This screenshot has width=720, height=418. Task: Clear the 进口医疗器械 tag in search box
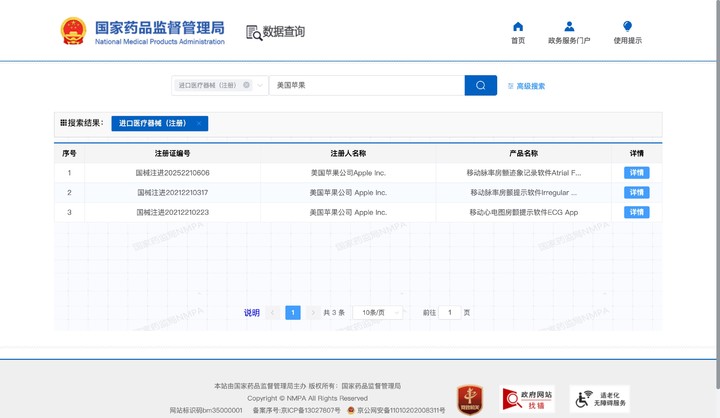point(247,86)
